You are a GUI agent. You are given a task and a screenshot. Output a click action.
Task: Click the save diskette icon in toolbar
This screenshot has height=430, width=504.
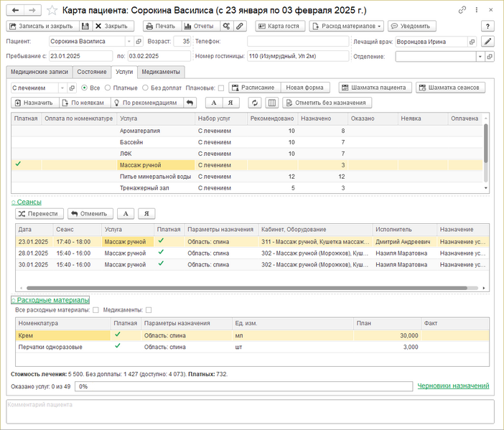click(x=85, y=26)
